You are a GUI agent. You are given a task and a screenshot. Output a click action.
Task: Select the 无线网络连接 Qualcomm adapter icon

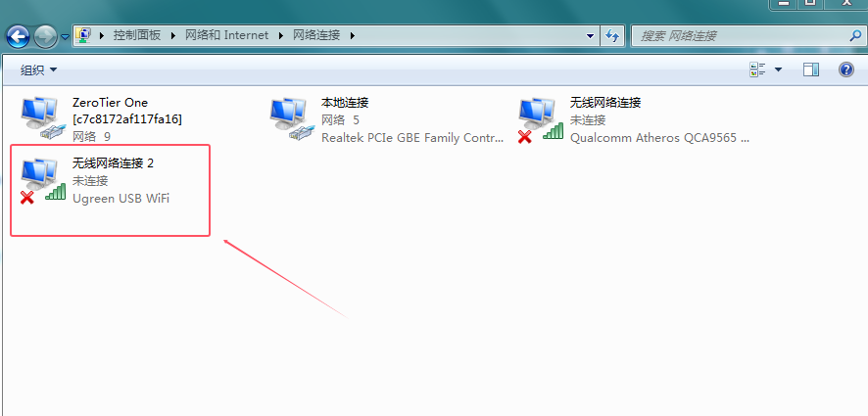[539, 119]
